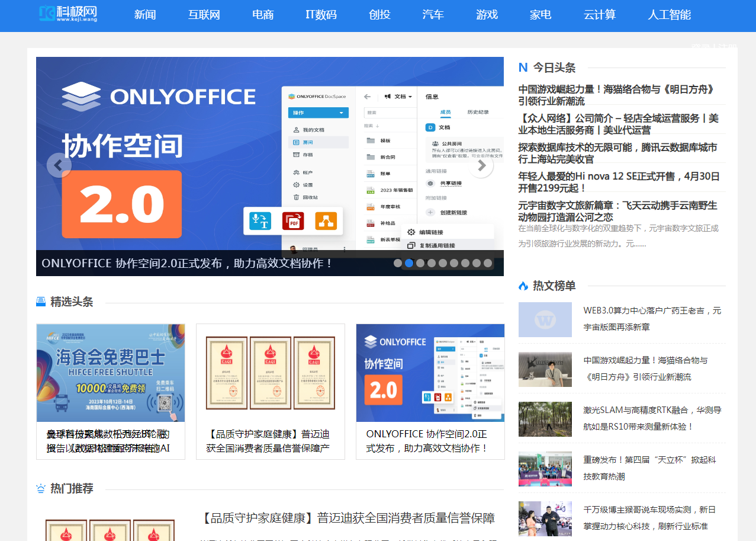Image resolution: width=756 pixels, height=541 pixels.
Task: Advance to the next carousel slide
Action: 481,166
